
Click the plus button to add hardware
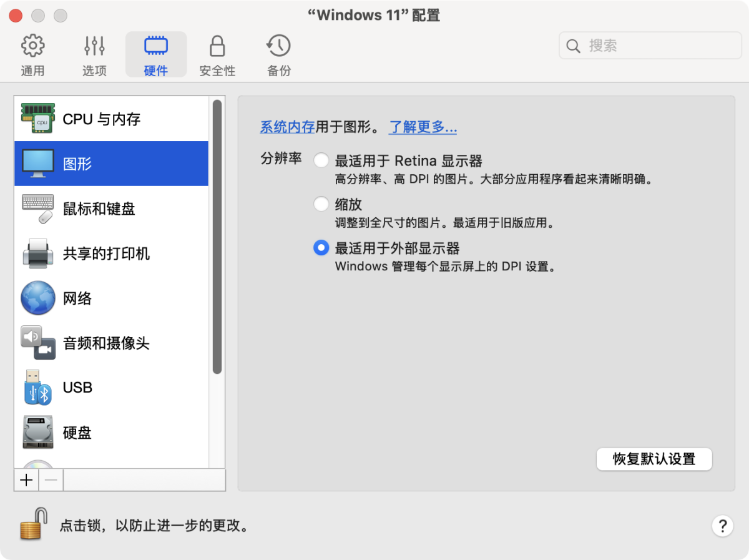click(x=26, y=480)
